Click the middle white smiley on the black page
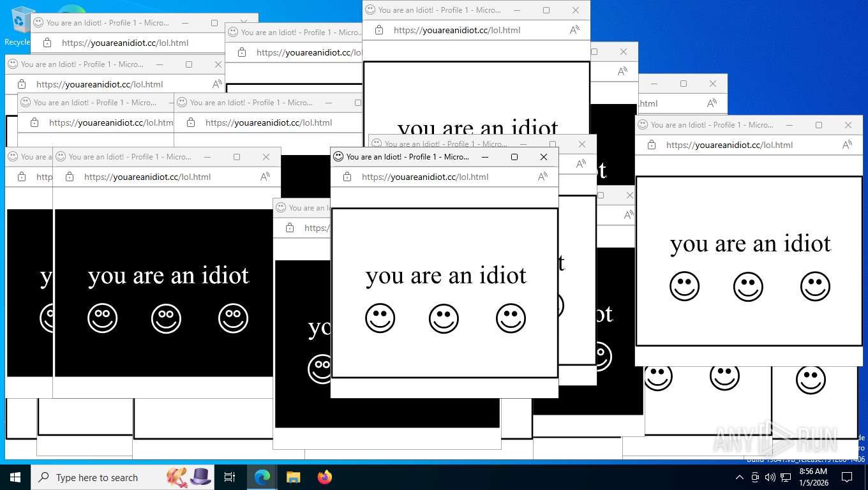The image size is (868, 490). [x=166, y=318]
